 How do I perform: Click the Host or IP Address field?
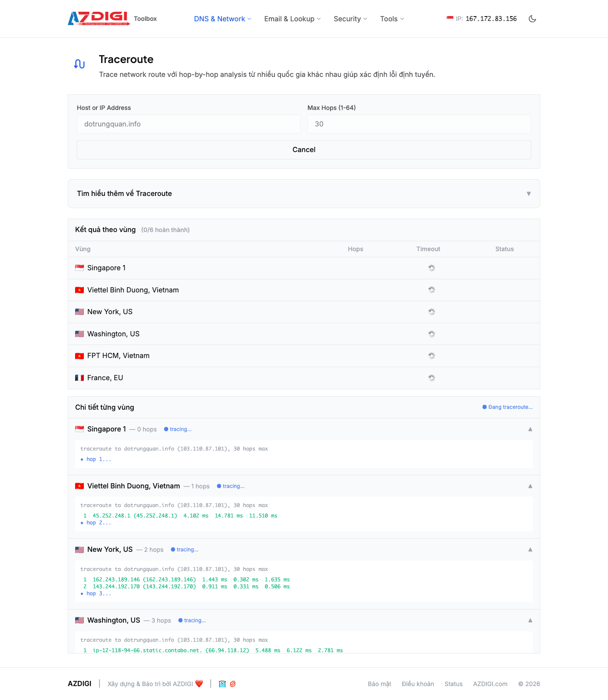188,124
